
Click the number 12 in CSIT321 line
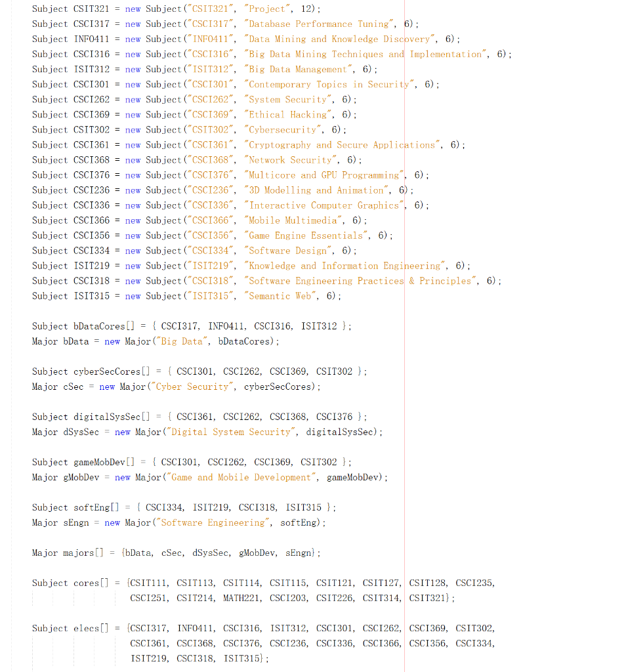click(306, 9)
